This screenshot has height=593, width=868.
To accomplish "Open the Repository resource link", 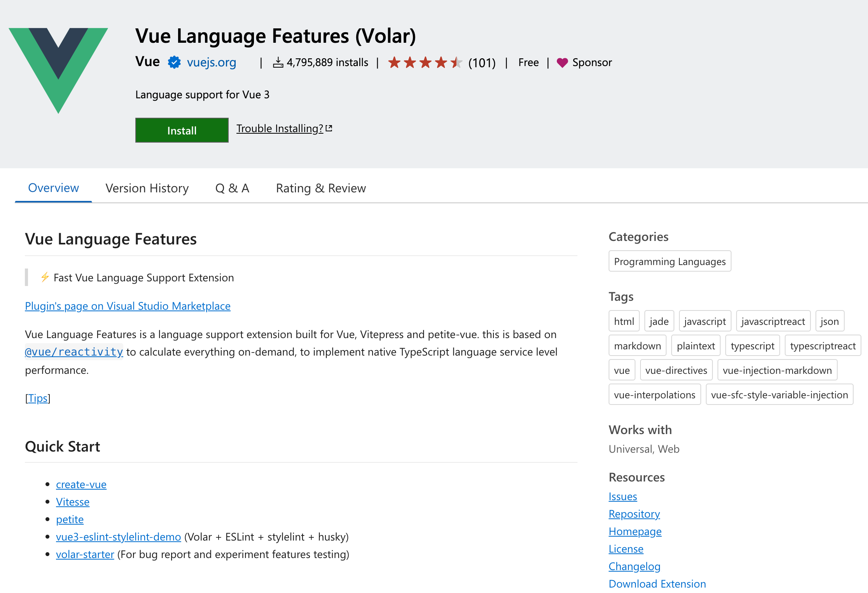I will coord(634,514).
